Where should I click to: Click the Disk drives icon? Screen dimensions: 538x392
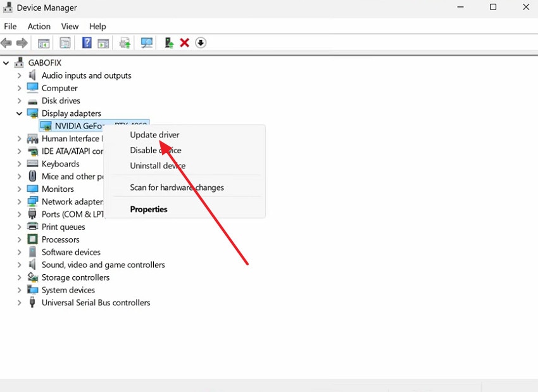[x=32, y=101]
